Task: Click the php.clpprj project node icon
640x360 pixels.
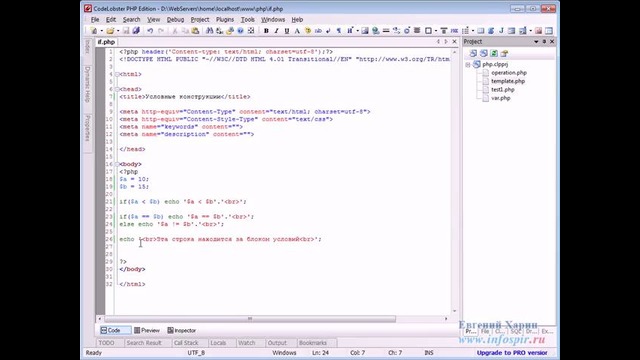Action: [476, 64]
